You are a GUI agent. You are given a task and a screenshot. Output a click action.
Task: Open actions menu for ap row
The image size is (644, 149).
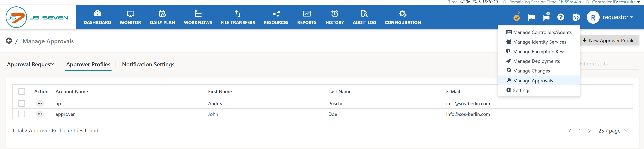[x=40, y=103]
